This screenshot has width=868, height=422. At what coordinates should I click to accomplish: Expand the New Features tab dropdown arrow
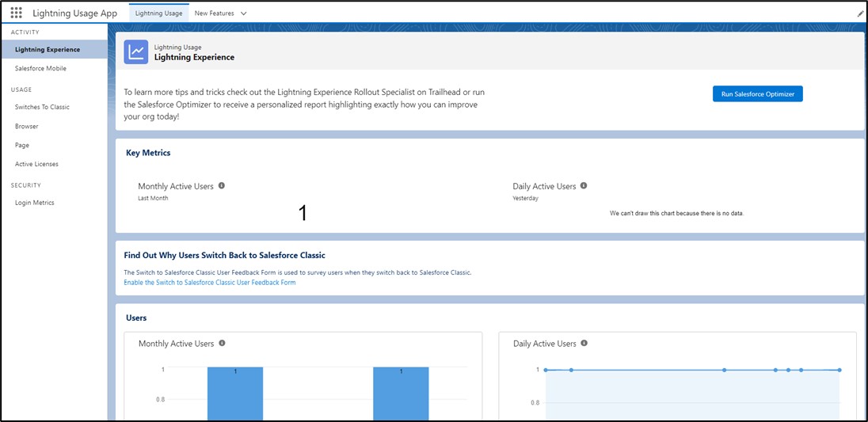(x=244, y=13)
